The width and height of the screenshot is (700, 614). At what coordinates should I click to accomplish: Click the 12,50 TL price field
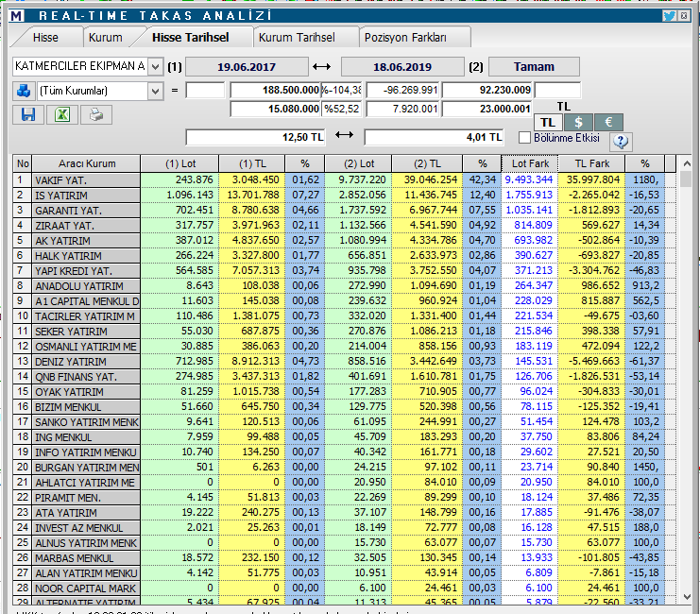(255, 138)
